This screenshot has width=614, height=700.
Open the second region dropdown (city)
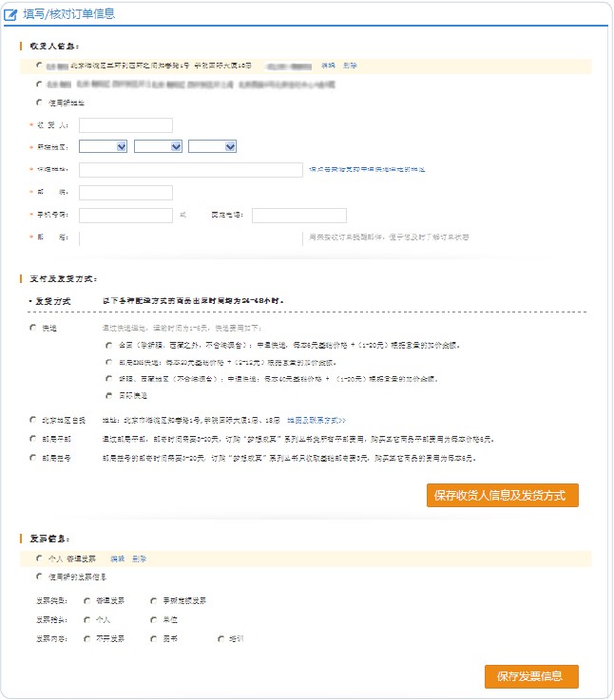(x=158, y=146)
